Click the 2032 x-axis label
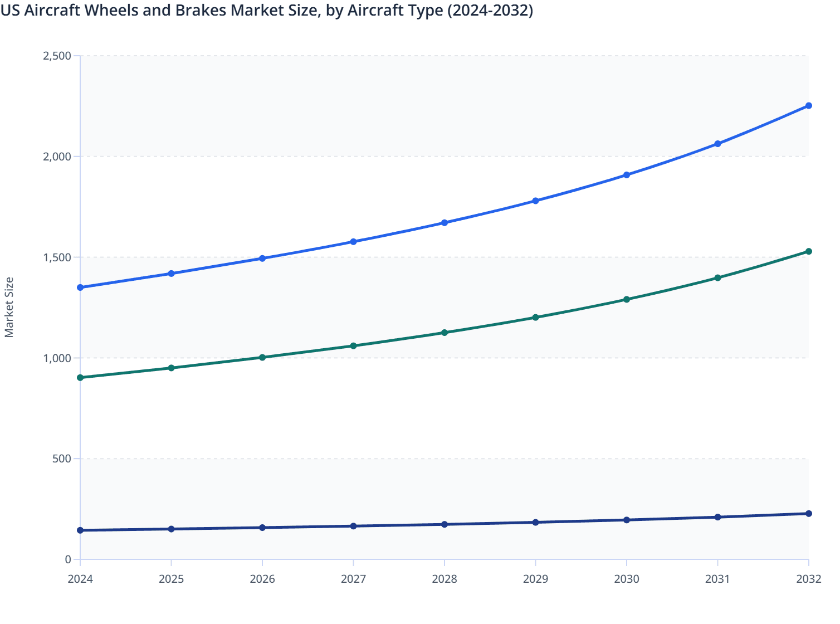840x624 pixels. (x=809, y=579)
